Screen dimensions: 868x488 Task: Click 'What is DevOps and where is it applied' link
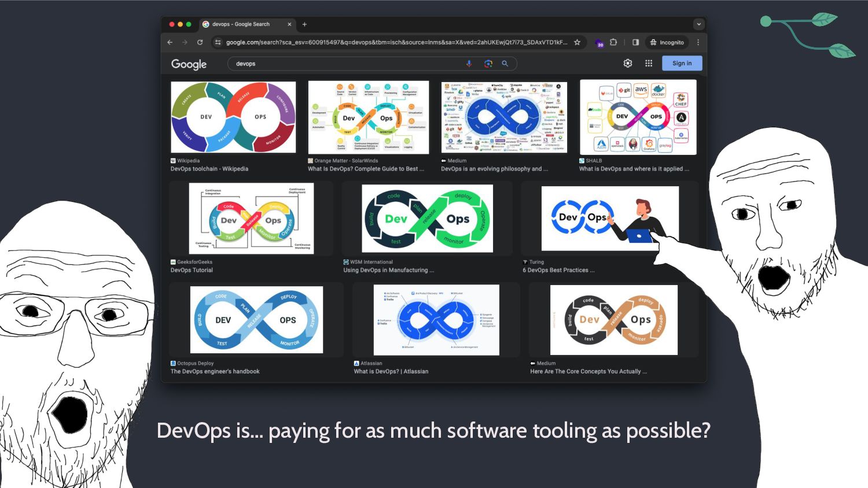pos(634,169)
